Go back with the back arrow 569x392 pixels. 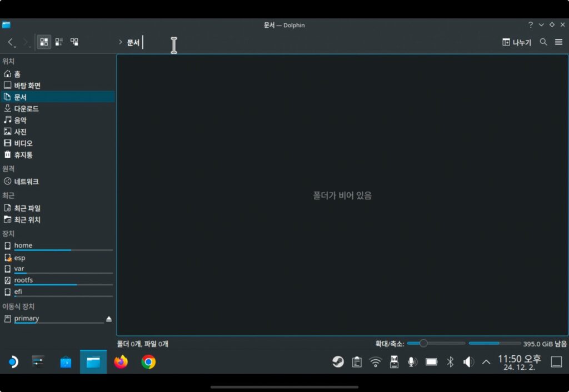(11, 42)
